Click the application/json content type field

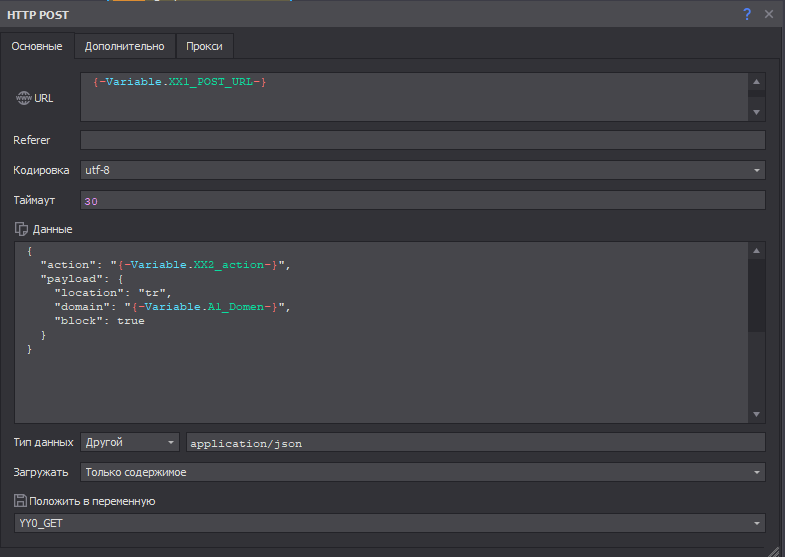coord(475,442)
